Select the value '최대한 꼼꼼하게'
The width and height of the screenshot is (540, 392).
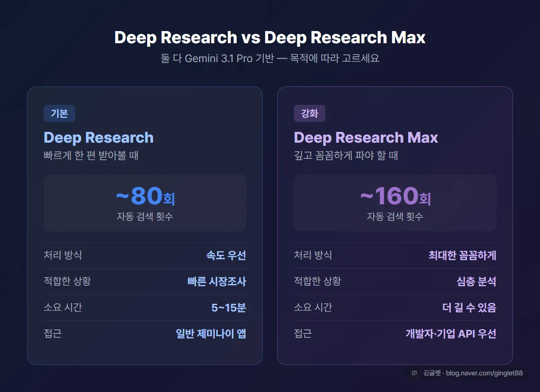coord(463,256)
